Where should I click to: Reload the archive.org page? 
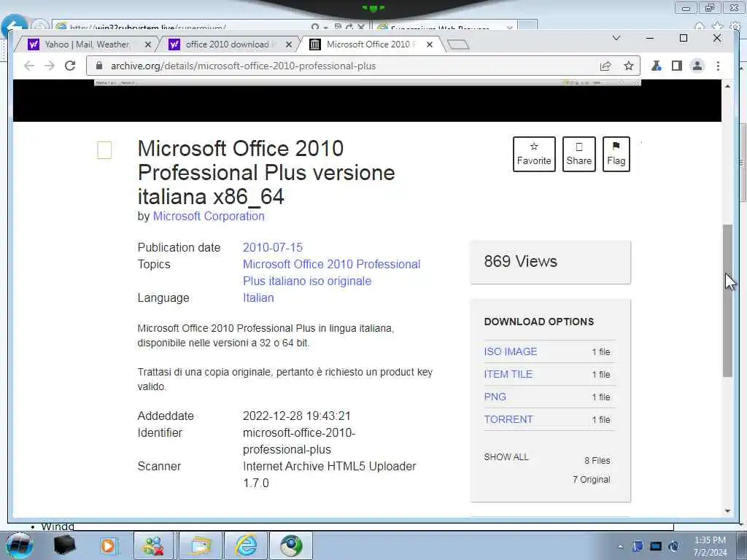70,66
